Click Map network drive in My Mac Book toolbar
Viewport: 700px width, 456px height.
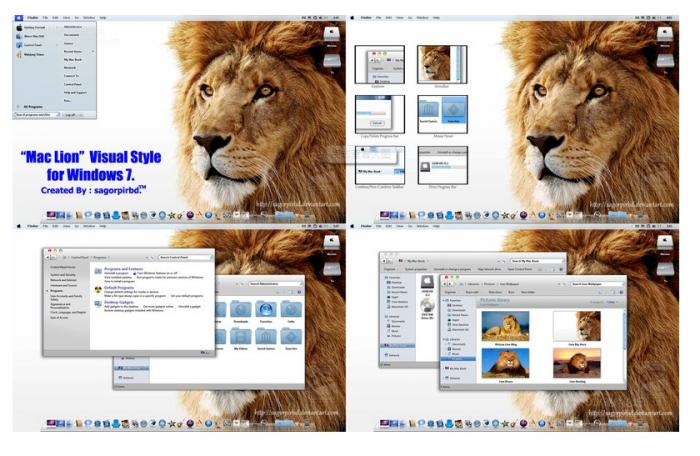pyautogui.click(x=489, y=269)
